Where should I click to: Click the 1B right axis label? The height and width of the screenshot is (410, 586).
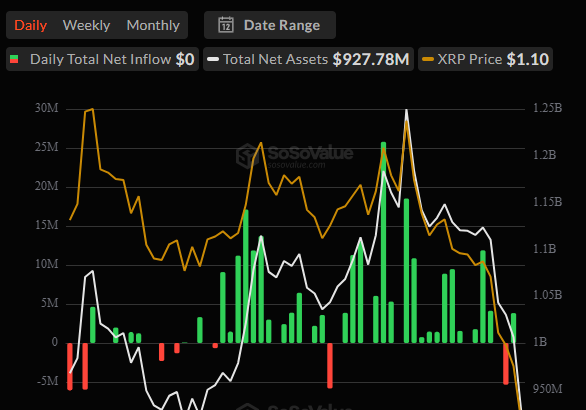(x=540, y=342)
